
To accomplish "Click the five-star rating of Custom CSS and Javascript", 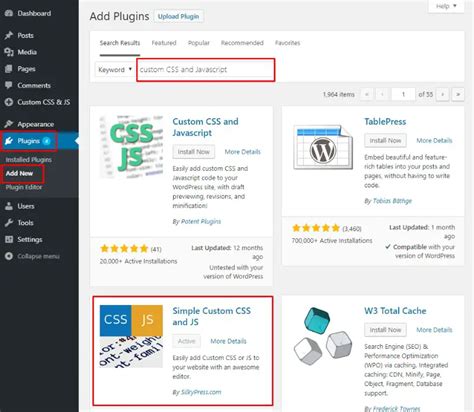I will tap(124, 248).
